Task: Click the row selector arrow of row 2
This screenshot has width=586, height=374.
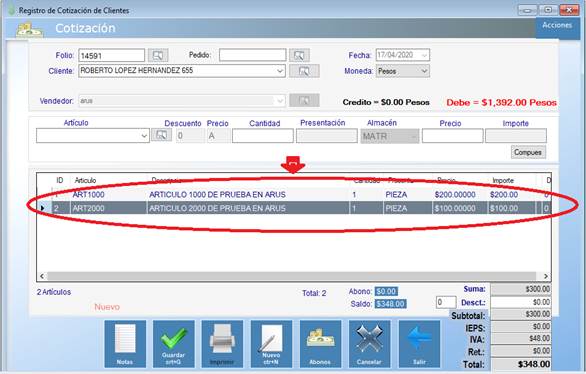Action: (x=42, y=208)
